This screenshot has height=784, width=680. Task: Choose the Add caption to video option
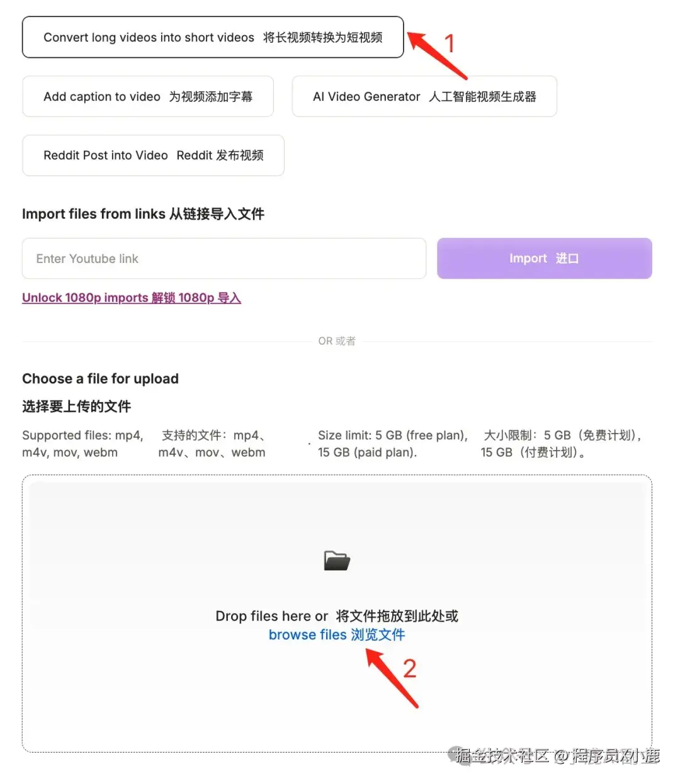tap(148, 96)
